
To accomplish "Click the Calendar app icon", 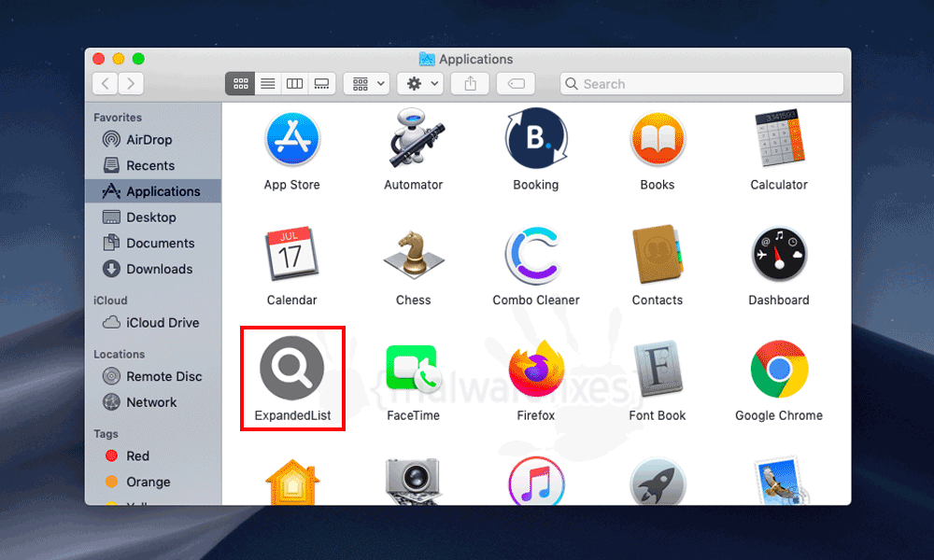I will coord(291,254).
